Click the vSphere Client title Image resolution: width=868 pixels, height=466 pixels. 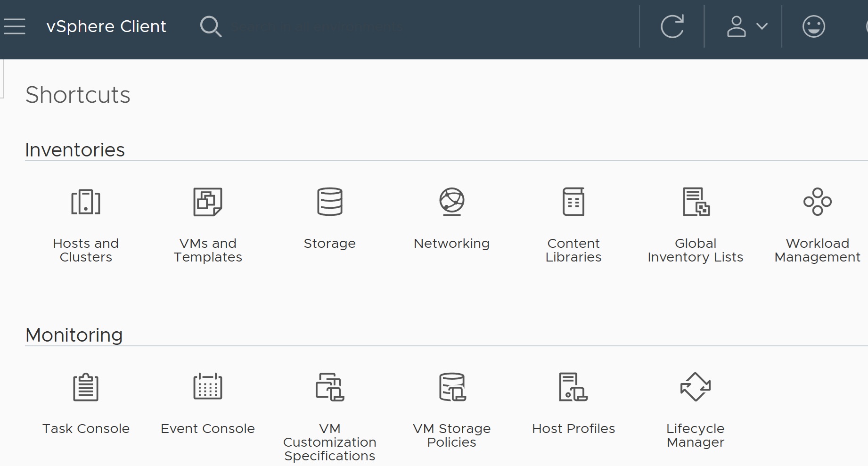tap(106, 26)
